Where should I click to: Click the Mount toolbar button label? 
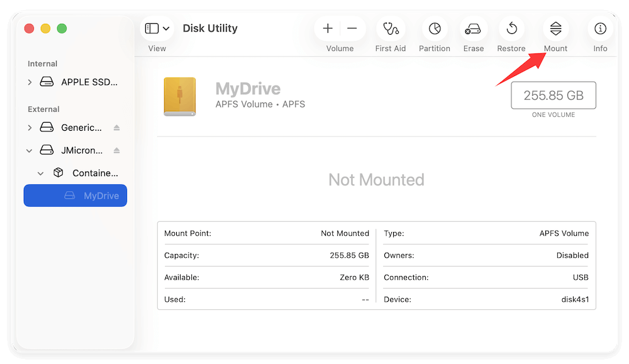click(555, 48)
